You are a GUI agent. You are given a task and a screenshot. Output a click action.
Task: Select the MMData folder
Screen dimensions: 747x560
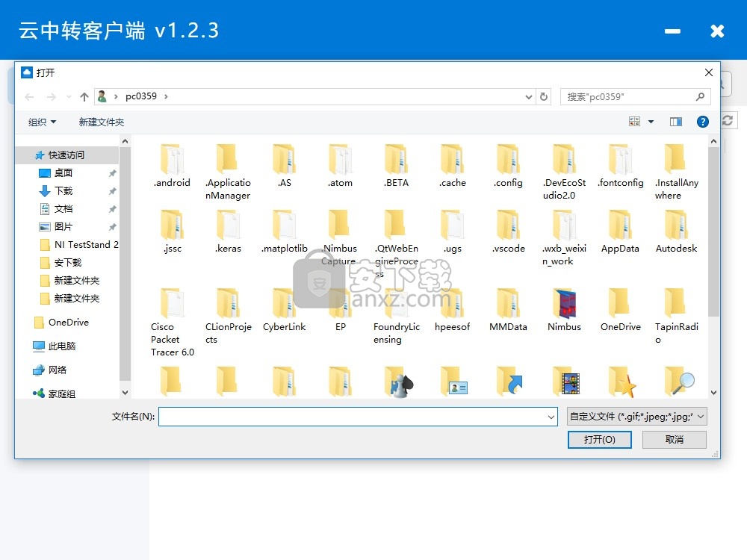coord(508,310)
